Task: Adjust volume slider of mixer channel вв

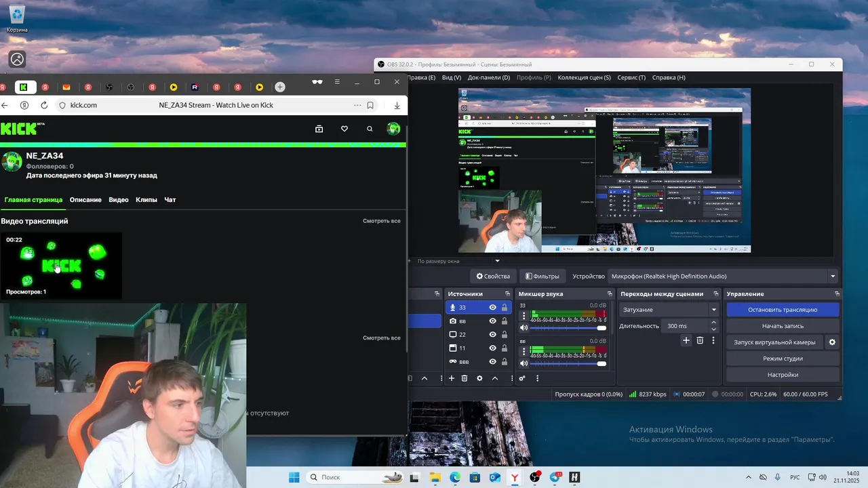Action: 568,364
